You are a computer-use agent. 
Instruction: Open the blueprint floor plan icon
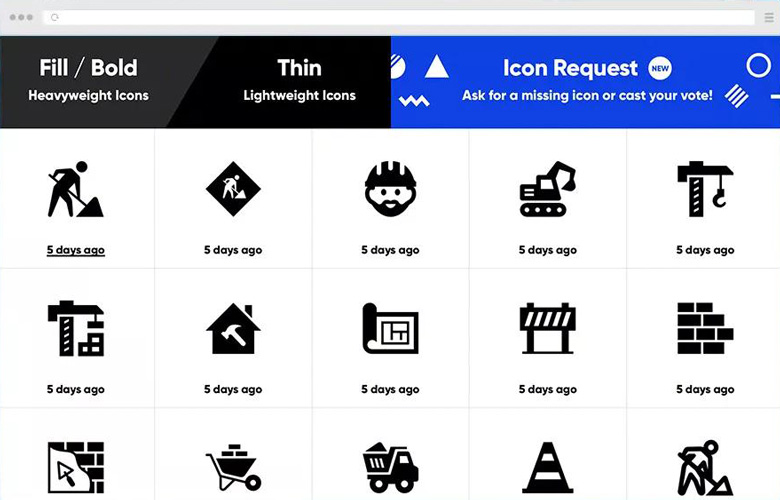(x=390, y=328)
